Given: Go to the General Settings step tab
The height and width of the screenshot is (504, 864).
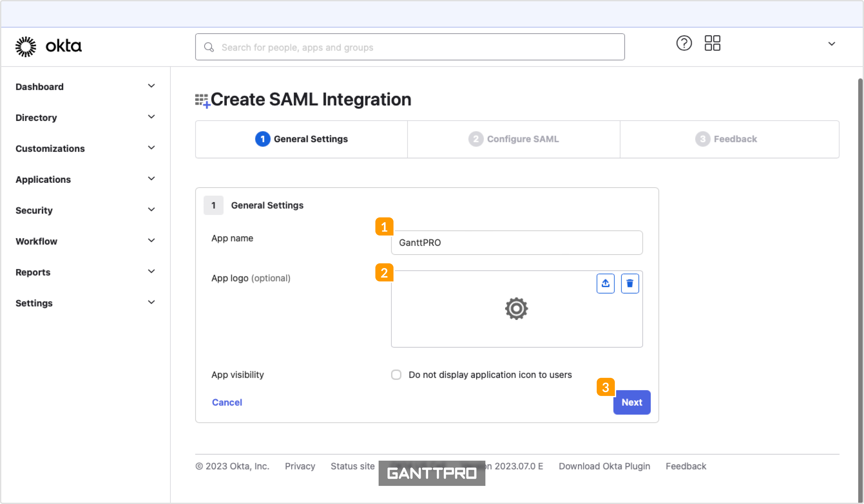Looking at the screenshot, I should 301,139.
